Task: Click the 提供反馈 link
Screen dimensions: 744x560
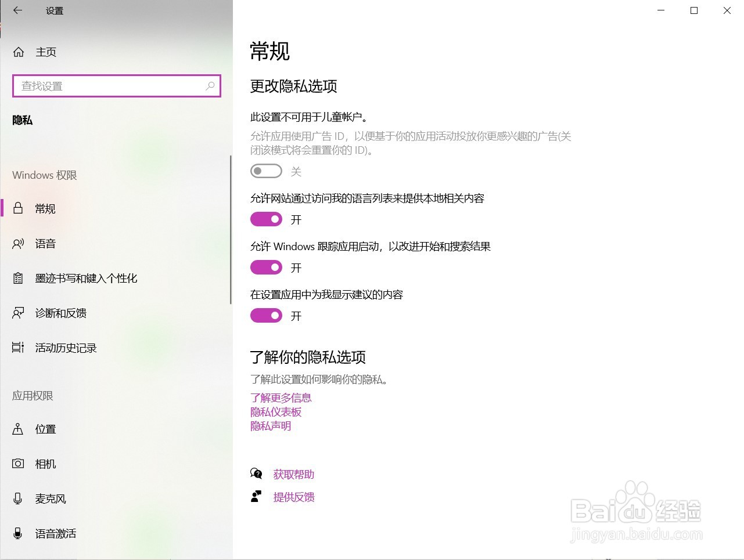Action: coord(294,497)
